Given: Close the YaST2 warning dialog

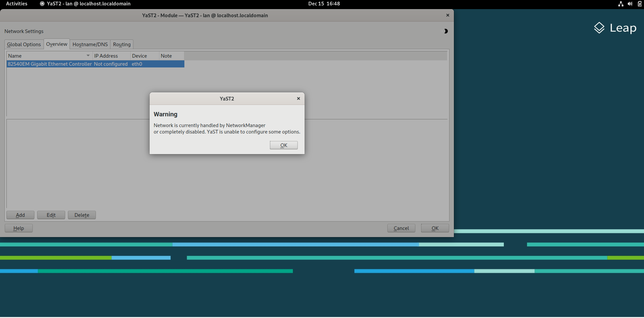Looking at the screenshot, I should pyautogui.click(x=299, y=98).
